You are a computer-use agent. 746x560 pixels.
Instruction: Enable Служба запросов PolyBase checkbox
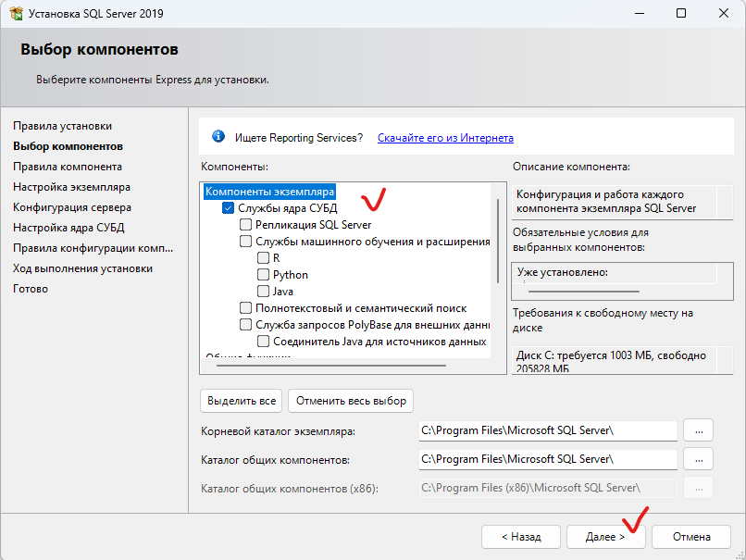(245, 325)
